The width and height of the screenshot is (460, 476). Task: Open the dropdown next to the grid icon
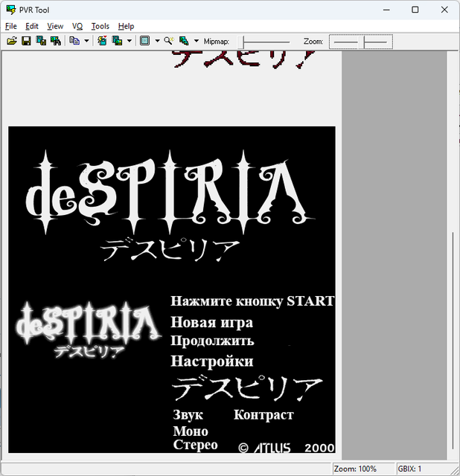(x=157, y=41)
